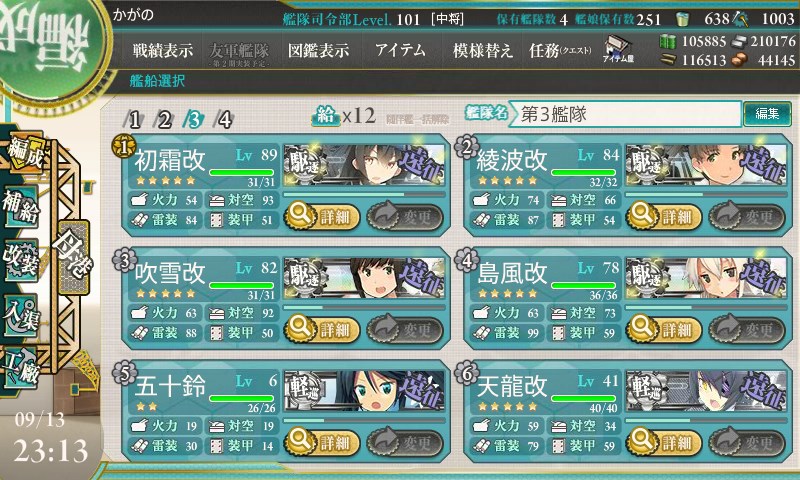Screen dimensions: 800x480
Task: Open the 入渠 (Docking) sidebar icon
Action: tap(21, 314)
